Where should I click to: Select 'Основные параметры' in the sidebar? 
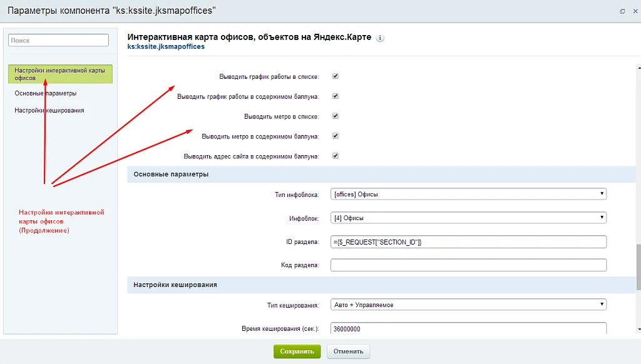(45, 93)
